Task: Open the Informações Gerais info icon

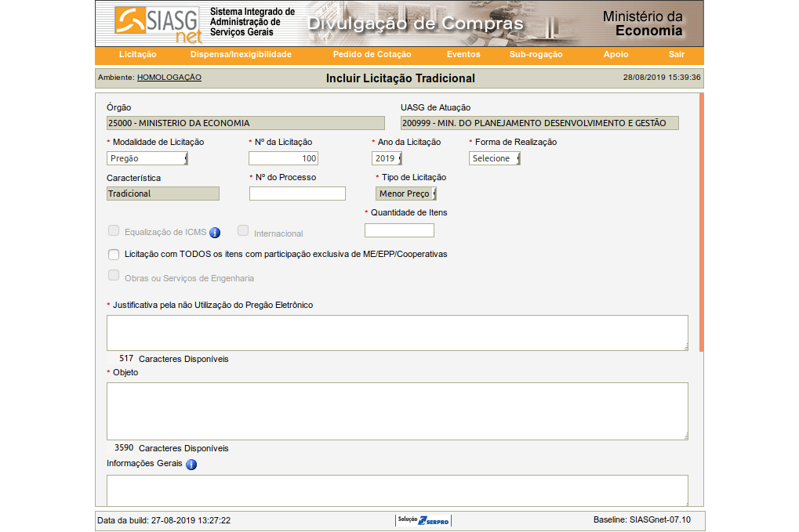Action: tap(191, 465)
